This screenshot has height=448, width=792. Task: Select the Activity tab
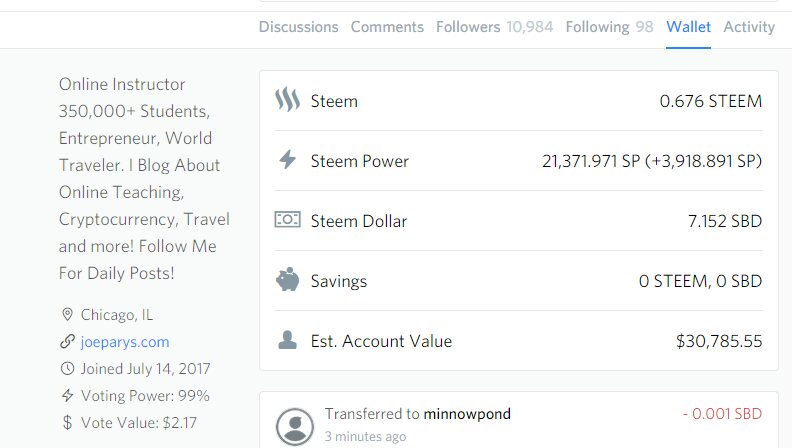(x=749, y=27)
